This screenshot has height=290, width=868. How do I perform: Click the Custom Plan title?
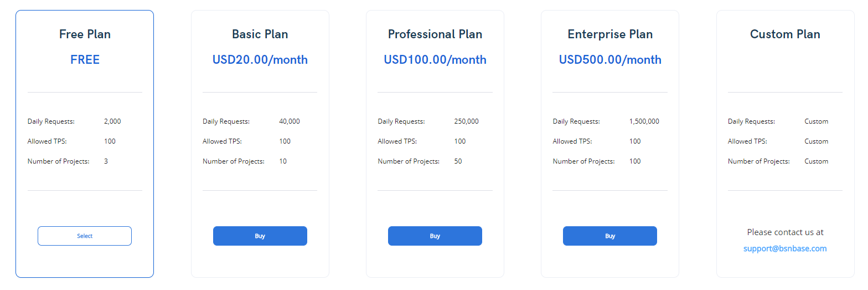(785, 34)
